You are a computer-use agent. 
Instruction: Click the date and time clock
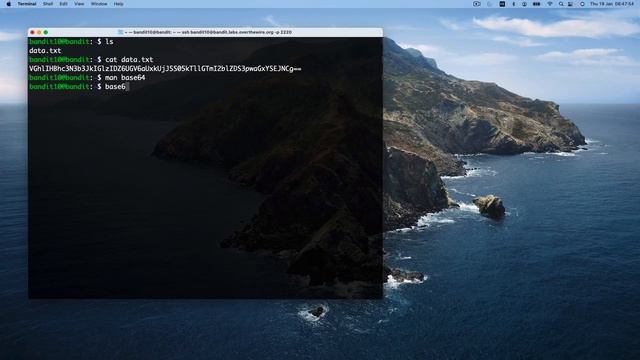[612, 4]
